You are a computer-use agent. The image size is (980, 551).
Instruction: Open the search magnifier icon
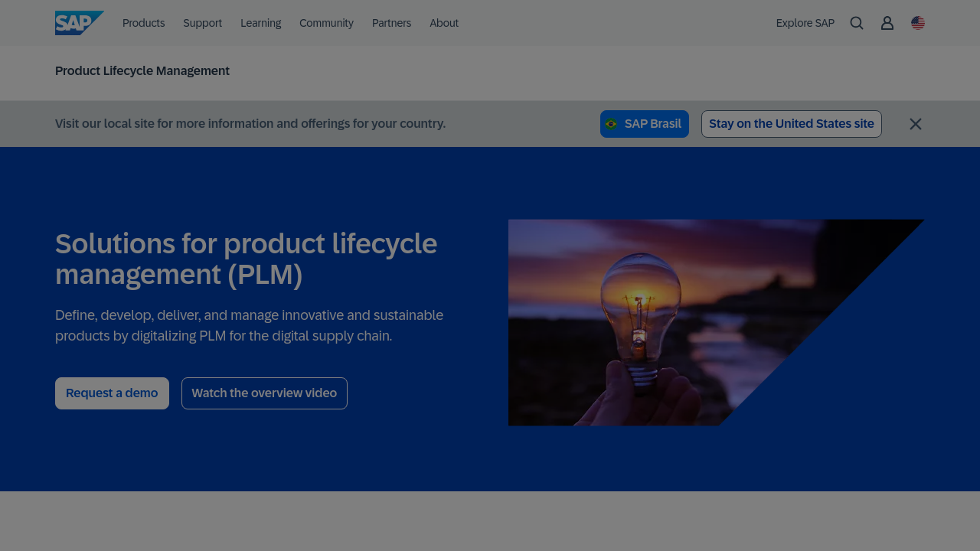tap(857, 23)
